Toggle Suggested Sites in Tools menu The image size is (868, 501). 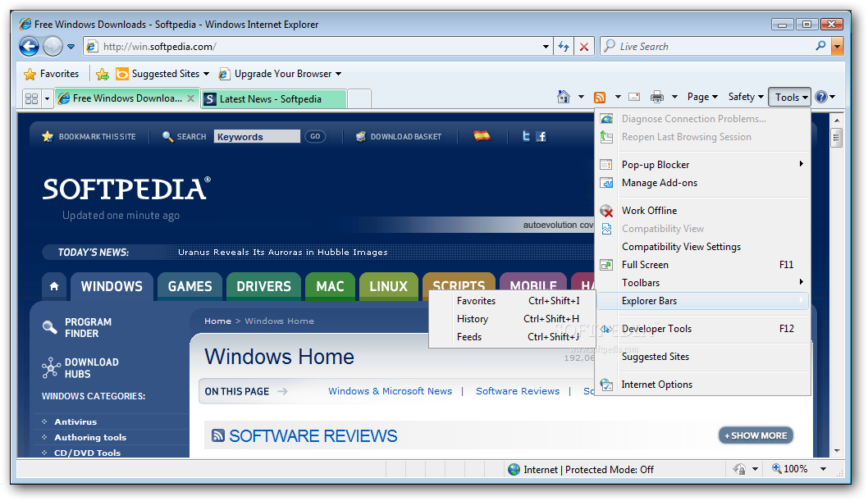pyautogui.click(x=702, y=357)
